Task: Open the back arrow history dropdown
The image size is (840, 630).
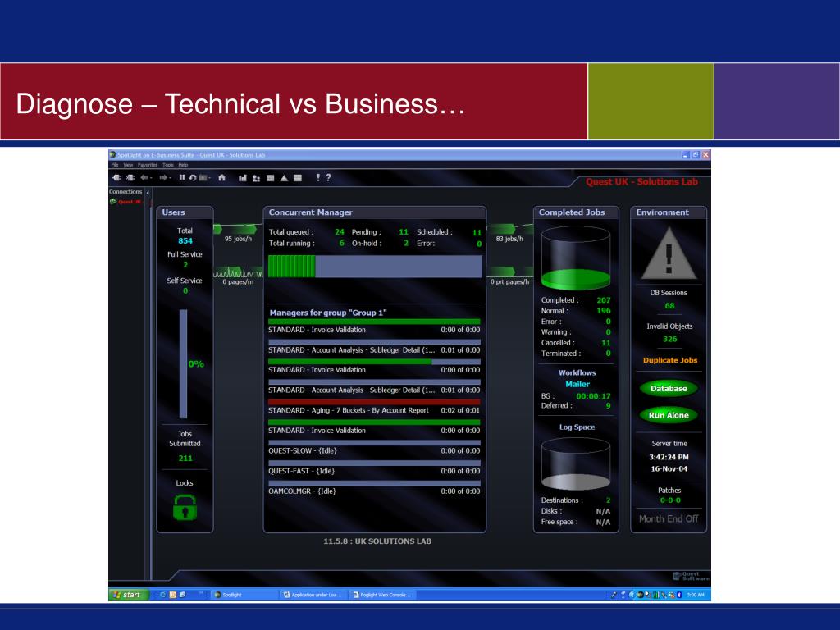Action: coord(151,178)
